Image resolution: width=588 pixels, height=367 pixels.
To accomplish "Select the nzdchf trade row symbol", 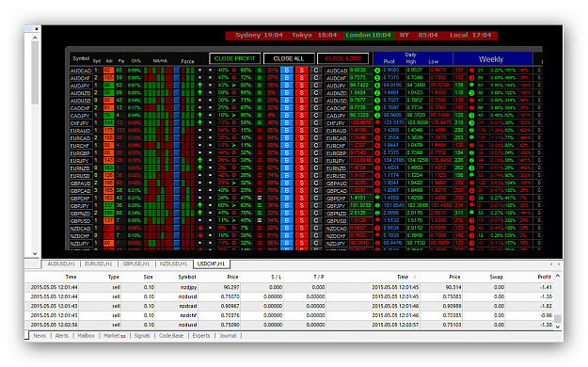I will 188,315.
